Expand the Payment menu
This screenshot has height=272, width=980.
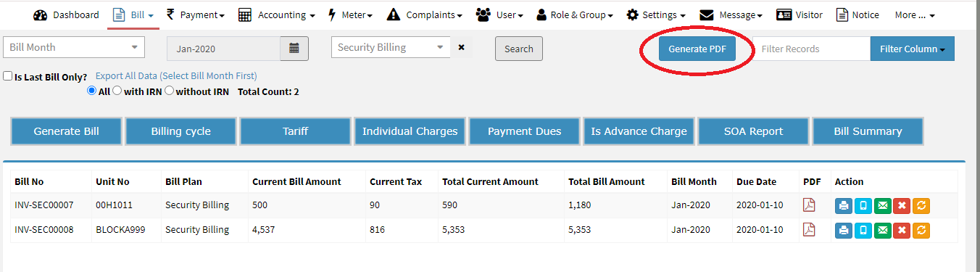tap(195, 15)
